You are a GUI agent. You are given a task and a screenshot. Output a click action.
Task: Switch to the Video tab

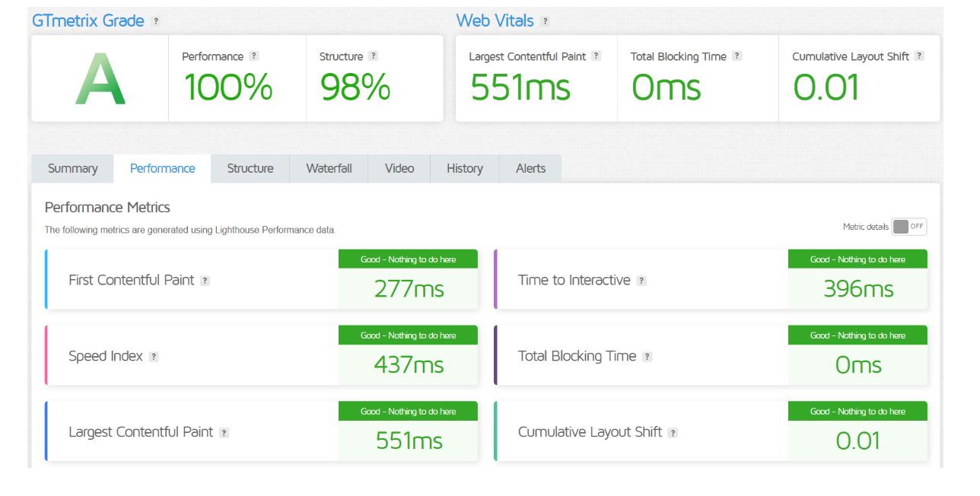[399, 169]
